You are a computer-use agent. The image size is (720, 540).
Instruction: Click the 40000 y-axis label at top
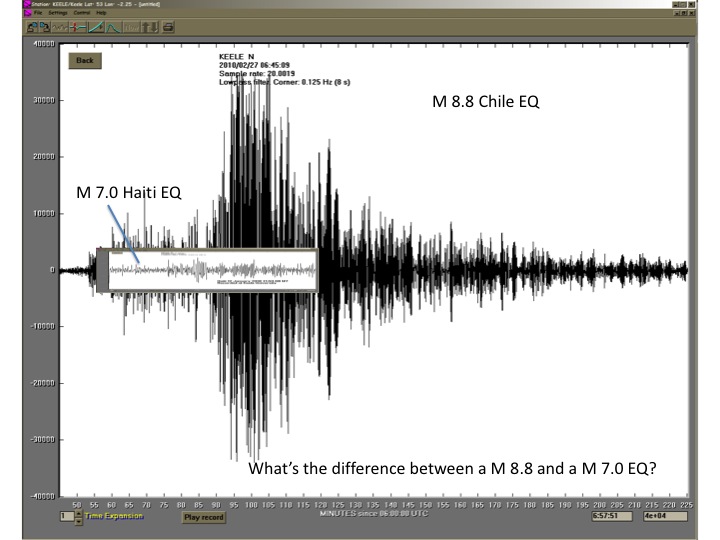coord(44,44)
